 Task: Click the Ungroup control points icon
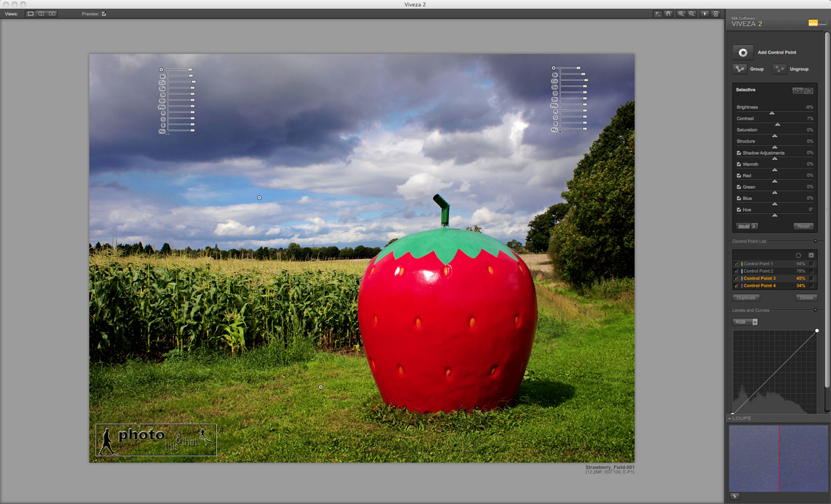click(x=779, y=69)
